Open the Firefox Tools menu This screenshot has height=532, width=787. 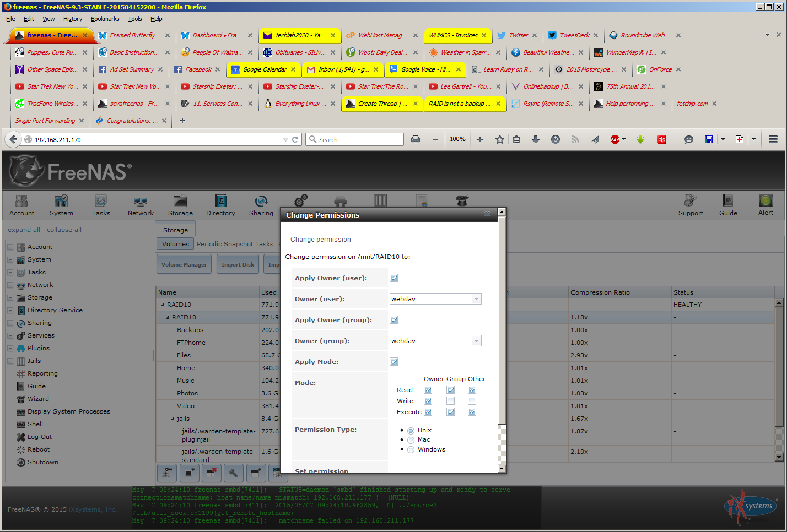point(135,19)
